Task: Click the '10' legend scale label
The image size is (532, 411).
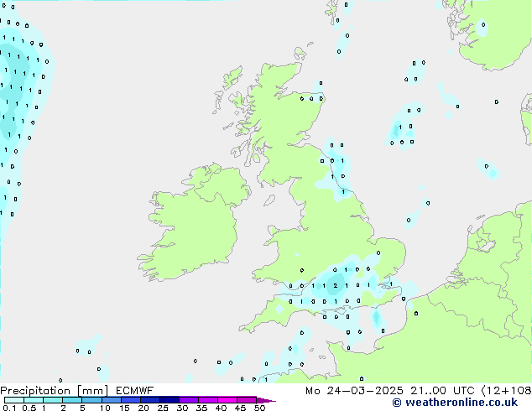Action: pos(105,408)
